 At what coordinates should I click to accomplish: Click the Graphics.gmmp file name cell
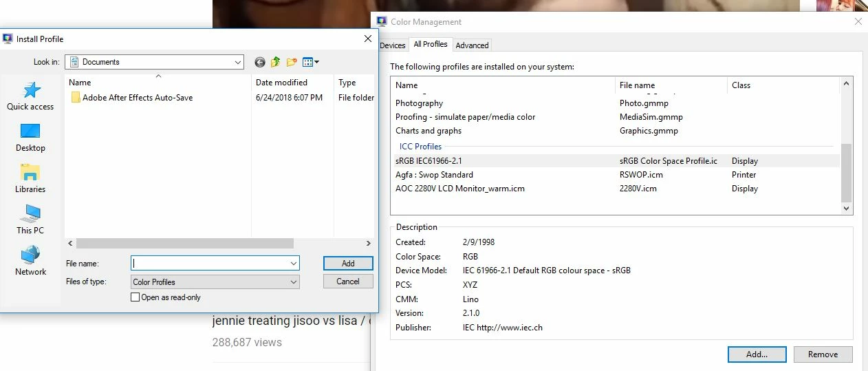649,131
